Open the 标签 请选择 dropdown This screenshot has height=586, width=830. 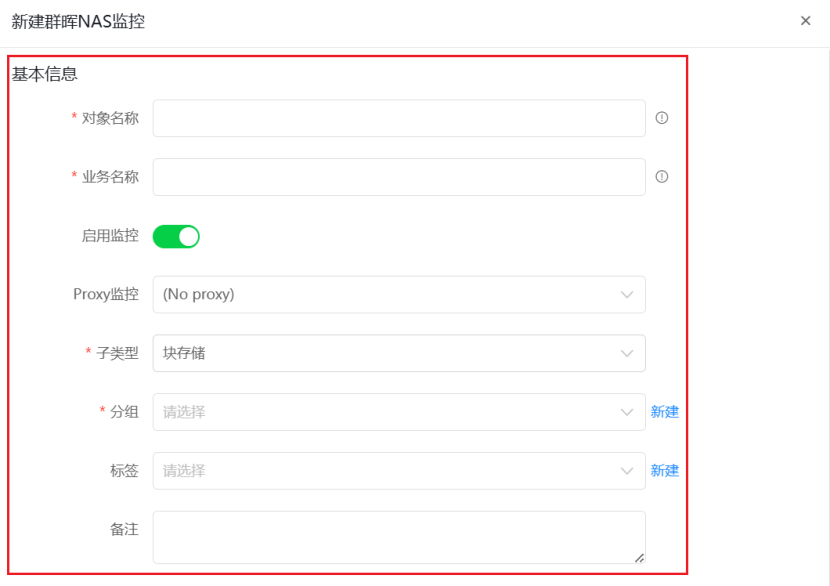click(399, 471)
